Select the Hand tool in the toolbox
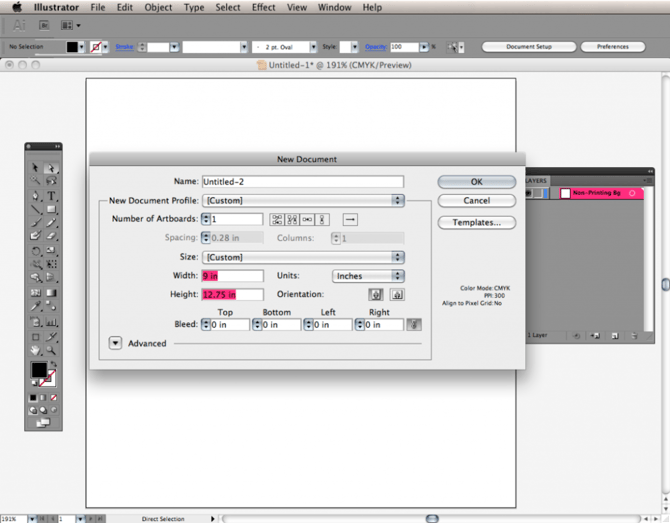Viewport: 670px width, 523px height. [35, 350]
